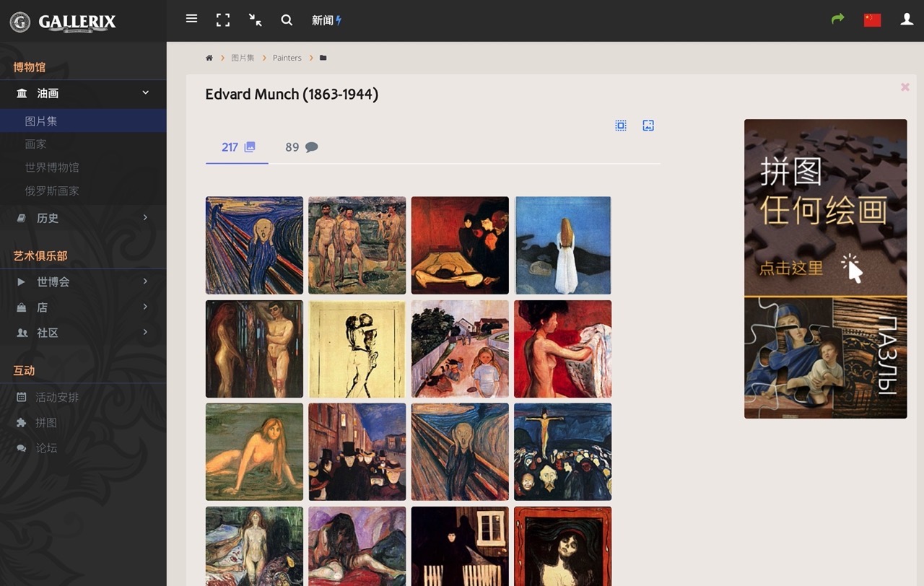The width and height of the screenshot is (924, 586).
Task: Open the children on village street thumbnail
Action: (x=460, y=349)
